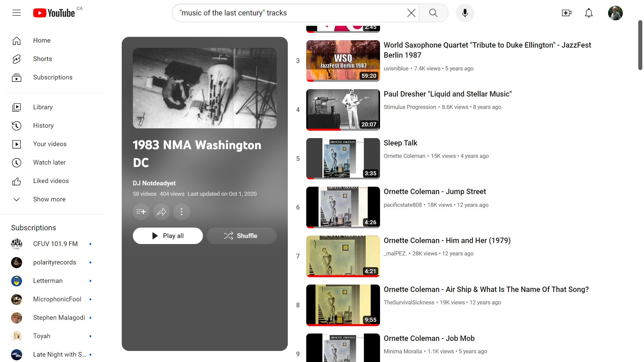This screenshot has width=644, height=362.
Task: Open Sleep Talk video title
Action: click(x=400, y=143)
